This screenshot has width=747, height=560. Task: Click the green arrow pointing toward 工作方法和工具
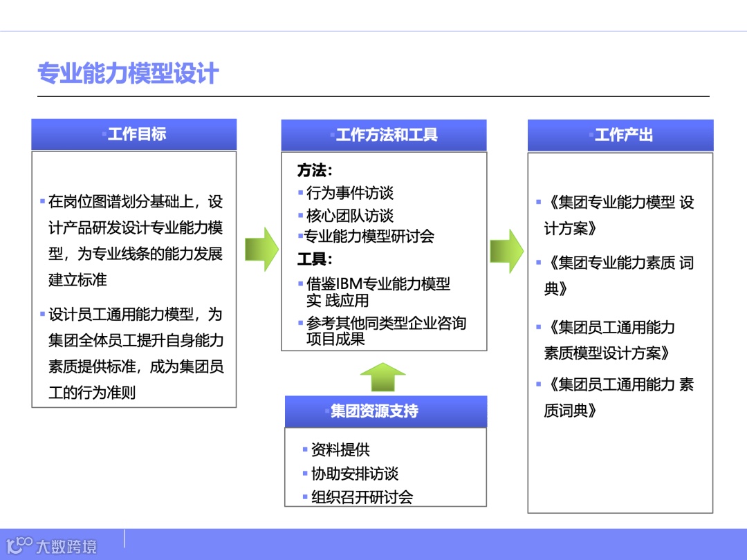pos(261,249)
